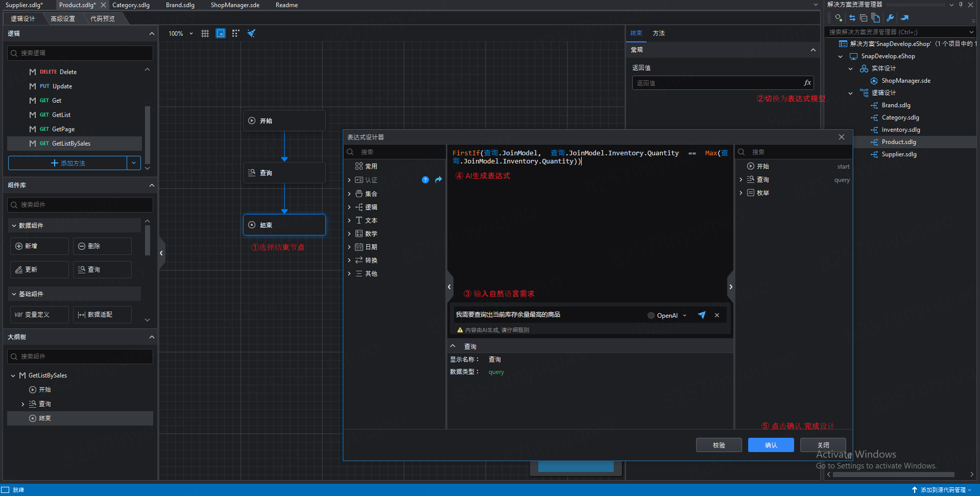Toggle the grid lines display icon
This screenshot has width=980, height=496.
pos(205,33)
